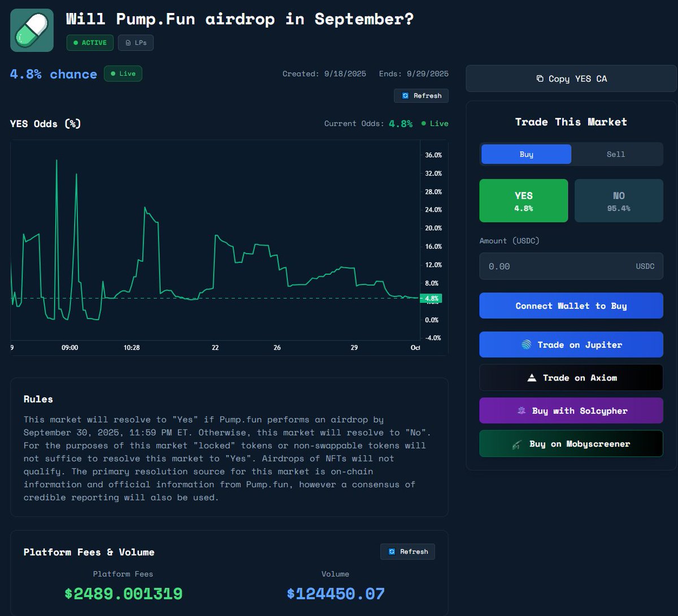Click the Current Odds 4.8% value
This screenshot has width=678, height=616.
(x=401, y=124)
